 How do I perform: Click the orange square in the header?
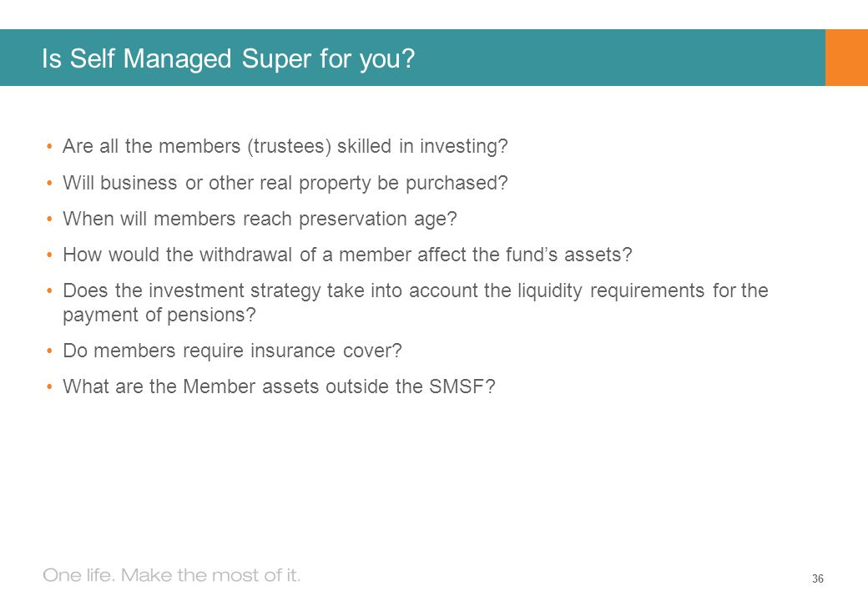[x=846, y=58]
